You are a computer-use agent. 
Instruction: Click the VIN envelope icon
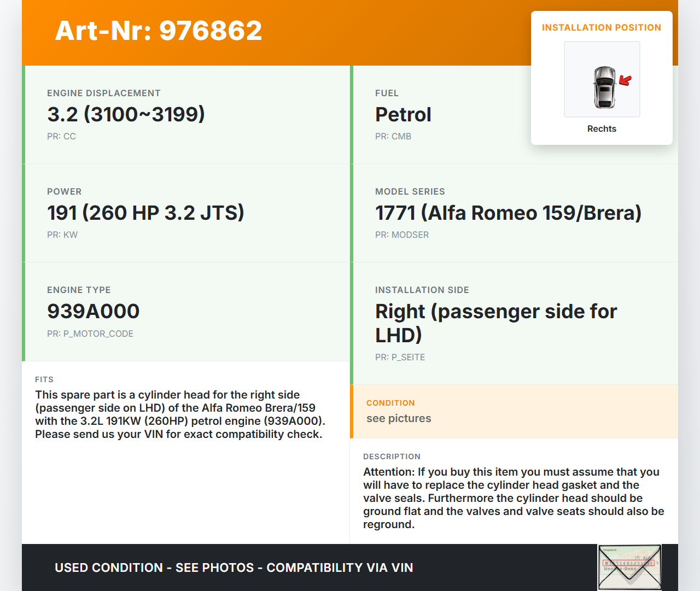(x=629, y=567)
